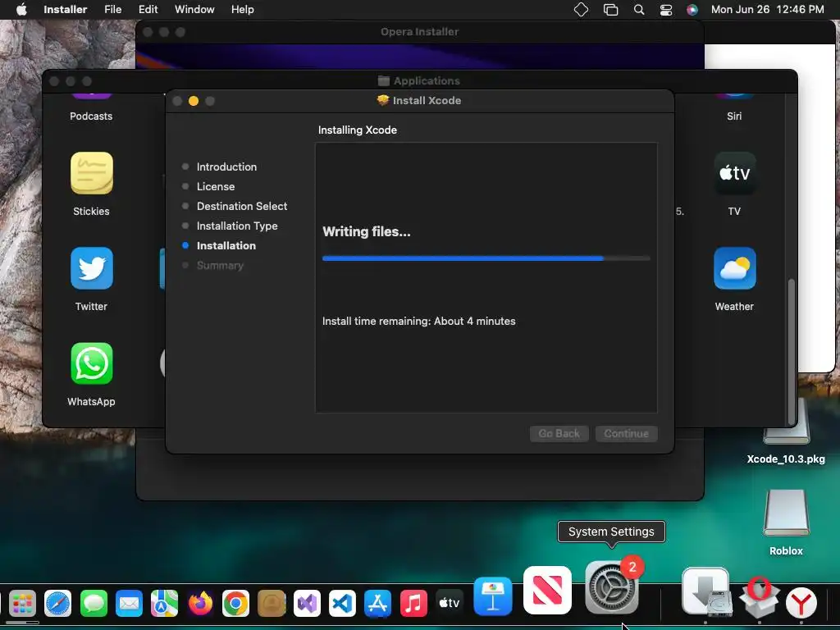The height and width of the screenshot is (630, 840).
Task: Click the Continue button in the installer
Action: (x=626, y=433)
